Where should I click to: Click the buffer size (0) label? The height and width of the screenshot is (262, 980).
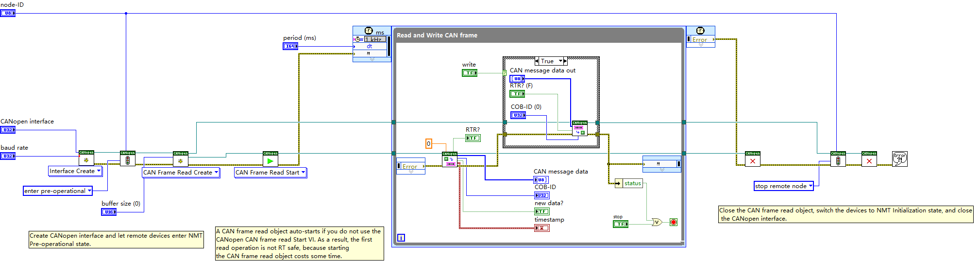click(121, 204)
